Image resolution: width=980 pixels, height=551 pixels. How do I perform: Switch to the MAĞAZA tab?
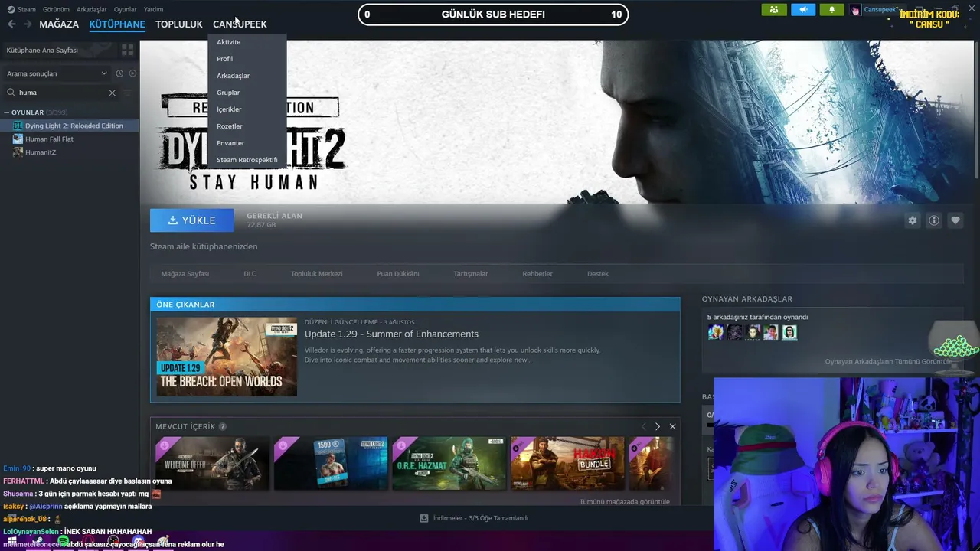tap(59, 24)
